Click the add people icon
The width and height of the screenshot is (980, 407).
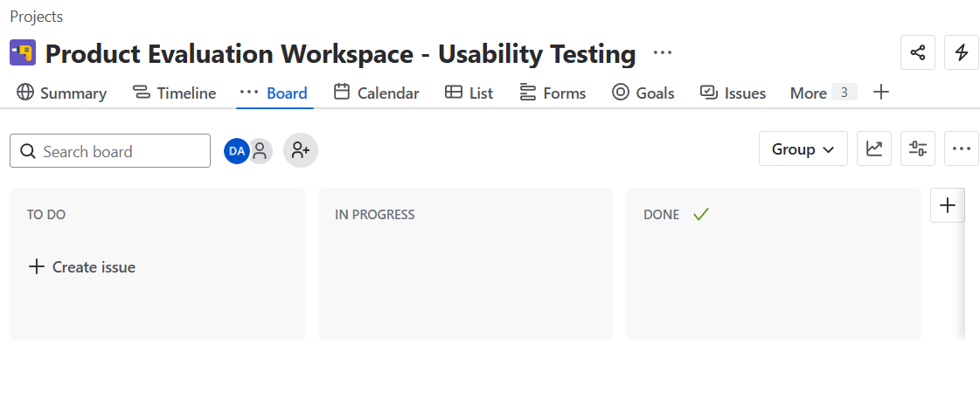(x=301, y=150)
